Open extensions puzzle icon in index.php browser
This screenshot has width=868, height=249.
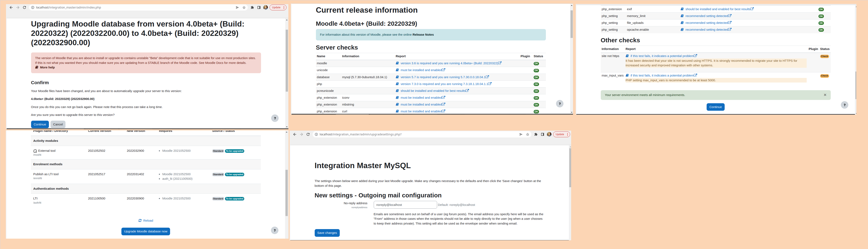pos(252,7)
